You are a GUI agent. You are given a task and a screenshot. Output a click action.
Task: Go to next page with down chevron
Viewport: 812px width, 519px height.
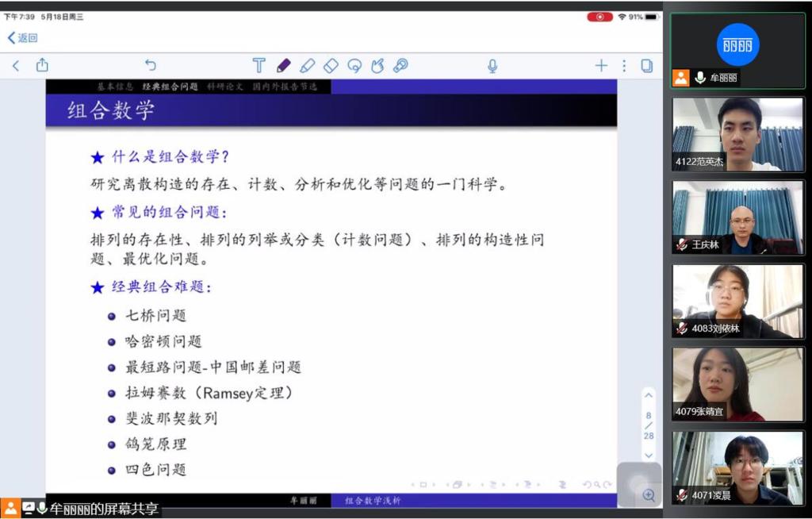click(649, 455)
